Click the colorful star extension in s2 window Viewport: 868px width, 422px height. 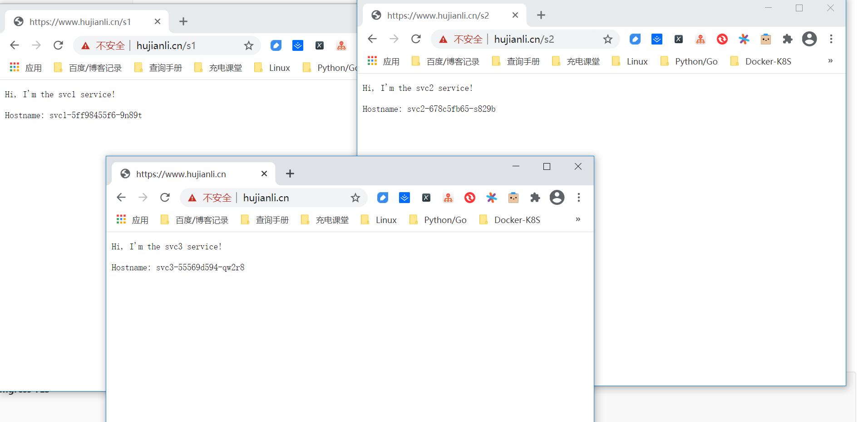point(744,39)
